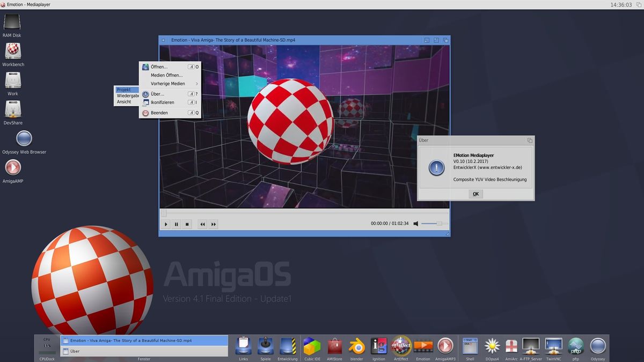Select Beenden to quit the player
Viewport: 644px width, 362px height.
[x=159, y=113]
